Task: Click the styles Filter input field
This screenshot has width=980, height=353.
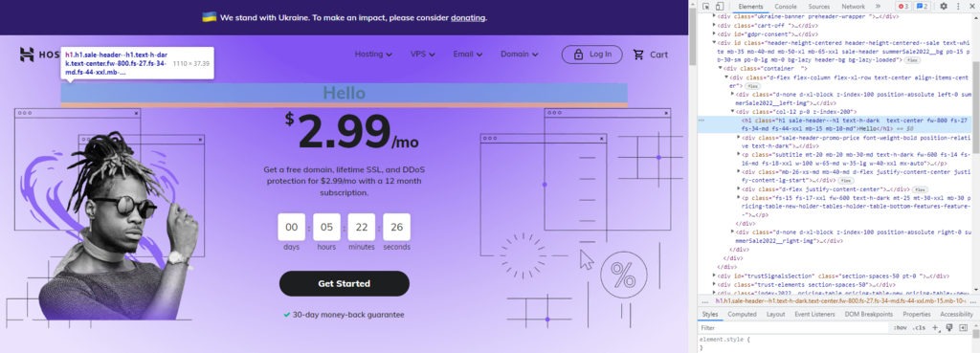Action: (x=793, y=327)
